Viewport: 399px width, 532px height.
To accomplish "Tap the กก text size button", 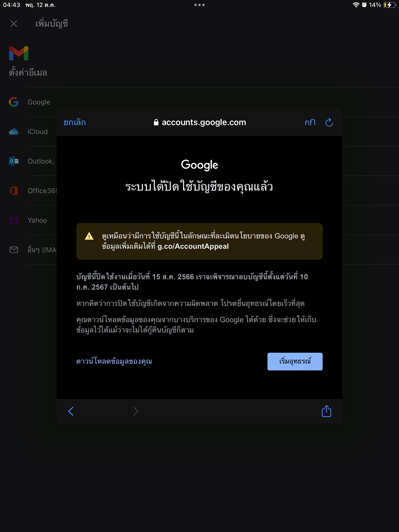I will pos(310,122).
